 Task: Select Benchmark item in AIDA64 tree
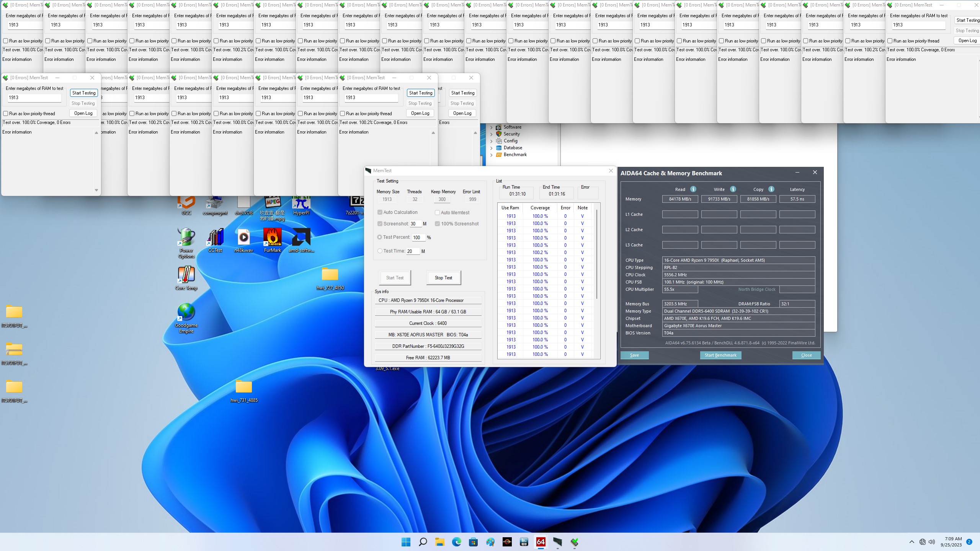coord(515,155)
